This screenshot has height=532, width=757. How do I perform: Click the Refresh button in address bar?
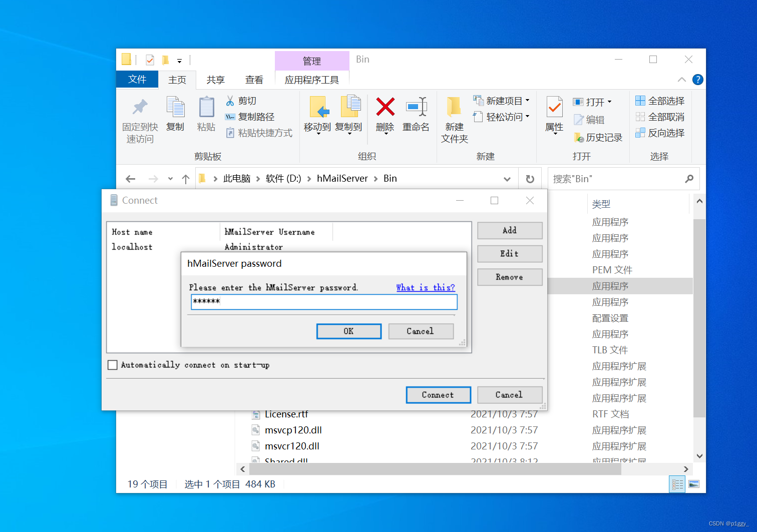(x=530, y=179)
